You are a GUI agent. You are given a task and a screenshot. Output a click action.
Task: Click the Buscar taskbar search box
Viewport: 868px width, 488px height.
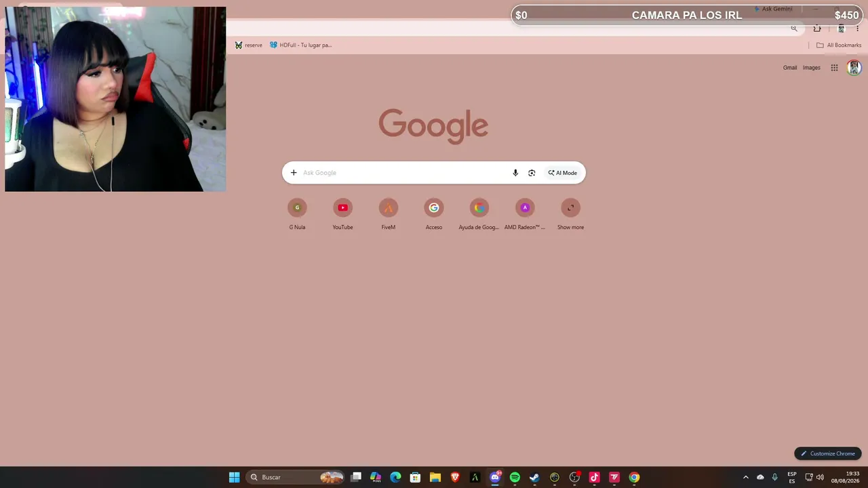click(x=295, y=477)
